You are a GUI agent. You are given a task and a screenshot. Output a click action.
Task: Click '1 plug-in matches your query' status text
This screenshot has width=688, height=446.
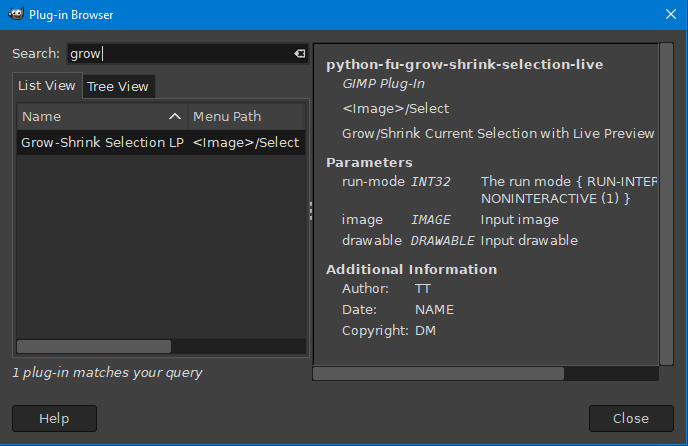108,373
